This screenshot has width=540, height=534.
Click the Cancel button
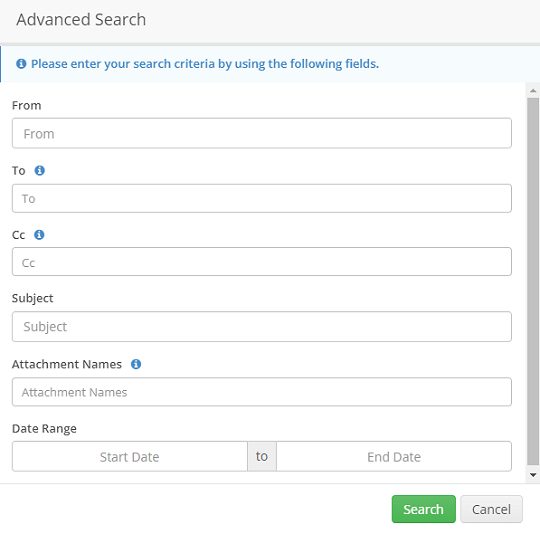click(491, 509)
